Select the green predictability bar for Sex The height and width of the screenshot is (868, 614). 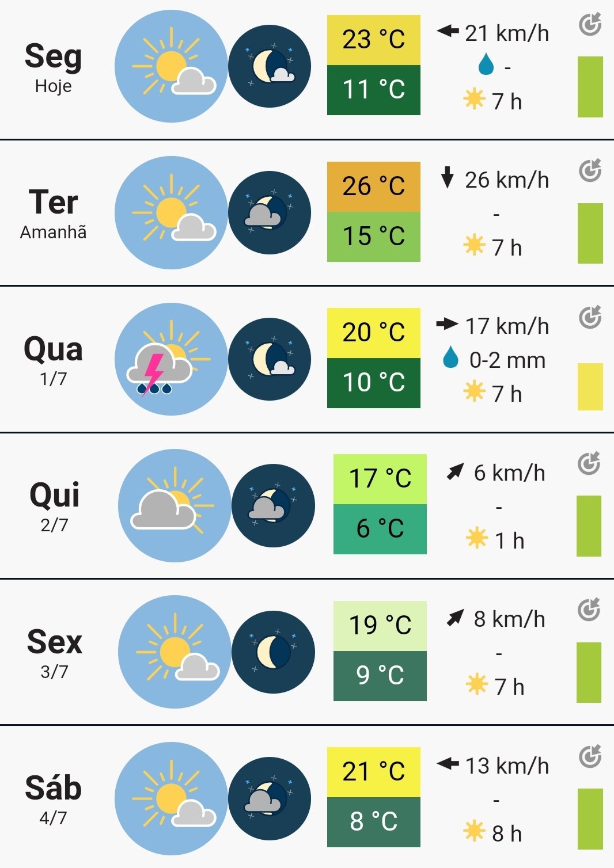click(x=589, y=672)
